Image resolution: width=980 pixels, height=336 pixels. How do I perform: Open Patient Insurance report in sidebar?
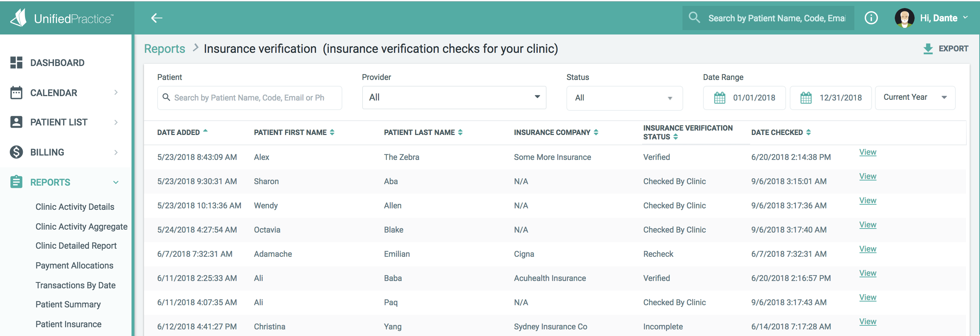pos(68,324)
